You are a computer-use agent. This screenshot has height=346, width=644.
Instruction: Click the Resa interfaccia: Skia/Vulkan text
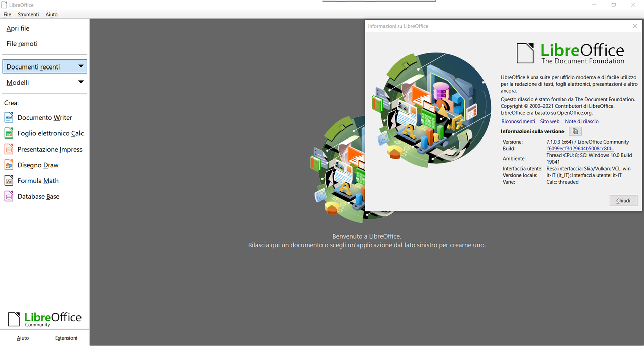578,169
